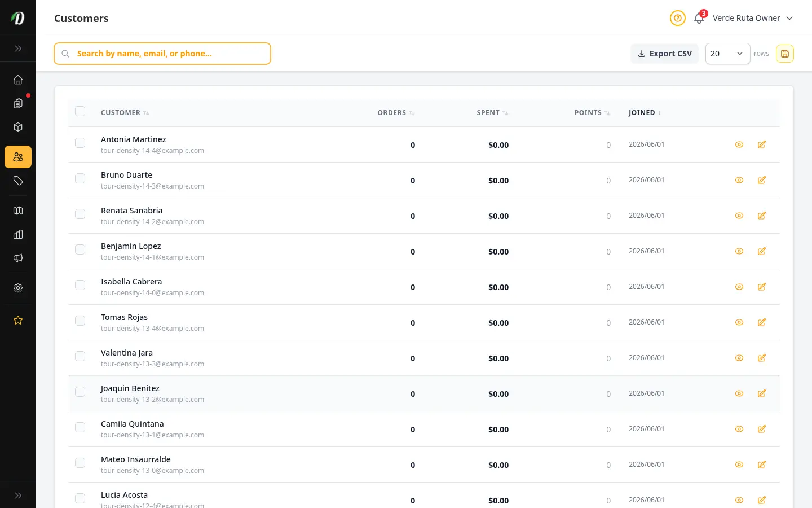This screenshot has width=812, height=508.
Task: Check the Camila Quintana row checkbox
Action: click(x=80, y=427)
